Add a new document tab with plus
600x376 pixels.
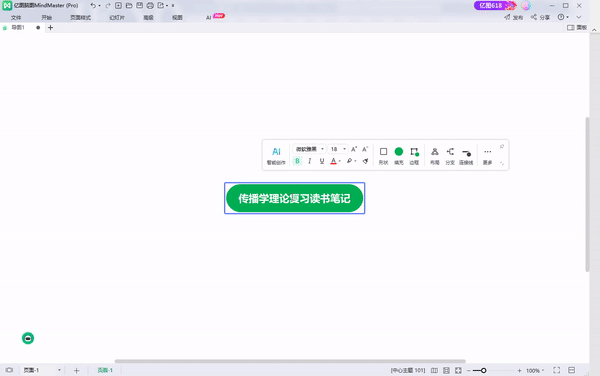coord(51,28)
